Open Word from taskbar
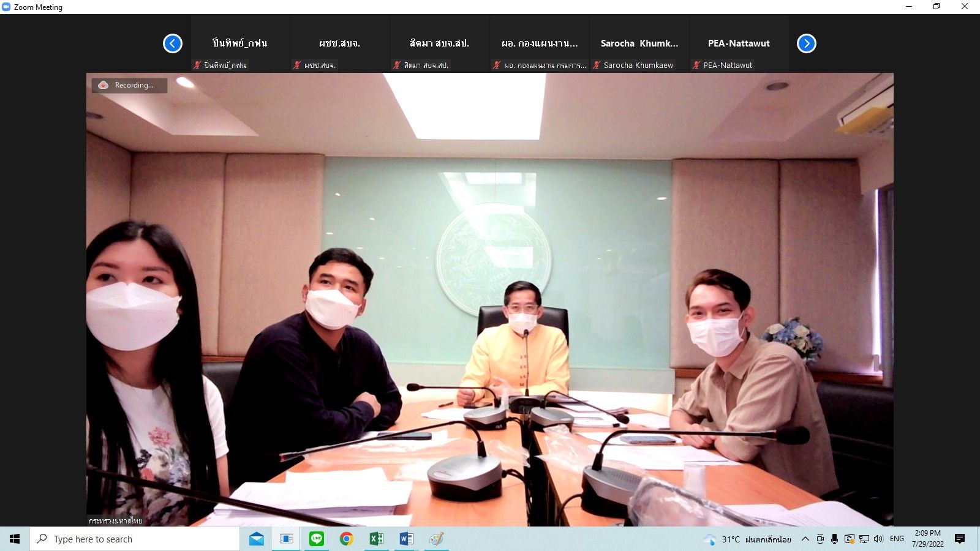Image resolution: width=980 pixels, height=551 pixels. 406,539
